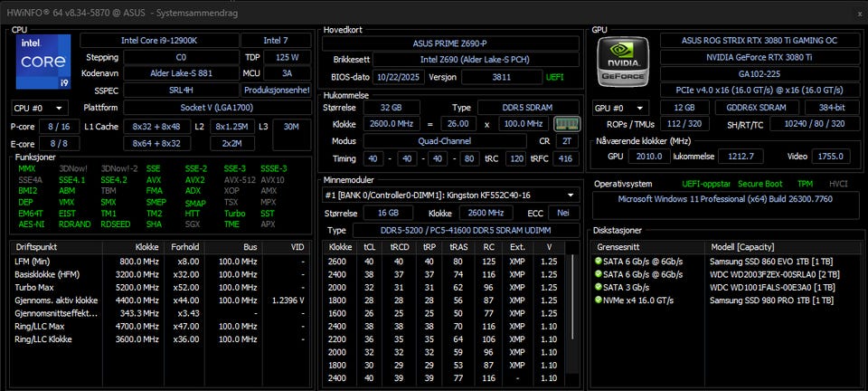
Task: Click the NVIDIA GeForce logo
Action: coord(622,64)
